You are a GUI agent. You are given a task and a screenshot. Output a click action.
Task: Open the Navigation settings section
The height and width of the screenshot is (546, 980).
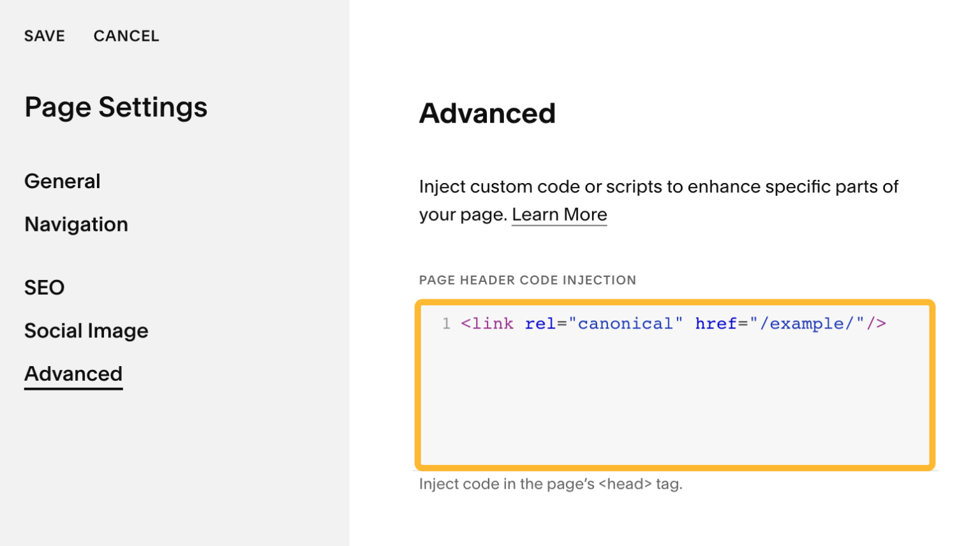(76, 224)
